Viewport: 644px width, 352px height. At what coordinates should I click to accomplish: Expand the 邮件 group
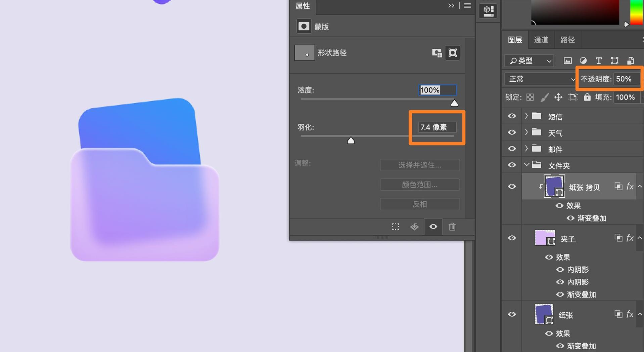[x=526, y=149]
